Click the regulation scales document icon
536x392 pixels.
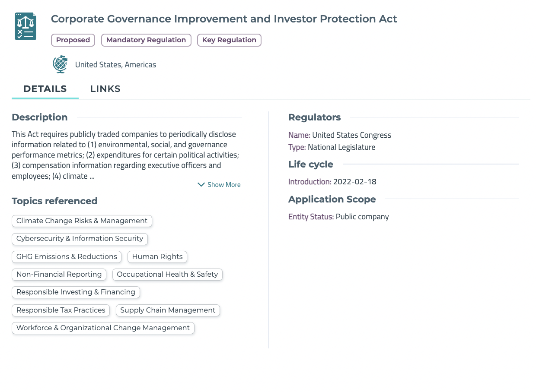[26, 26]
